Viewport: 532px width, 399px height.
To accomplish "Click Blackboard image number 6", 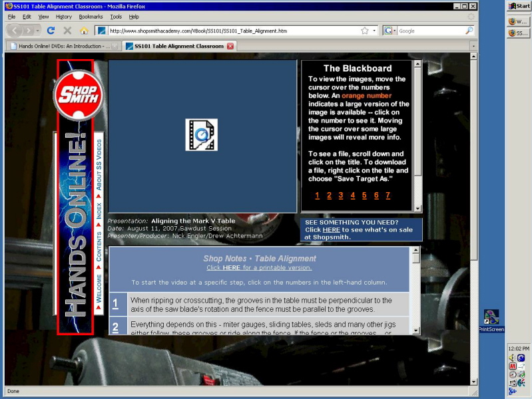I will 376,196.
